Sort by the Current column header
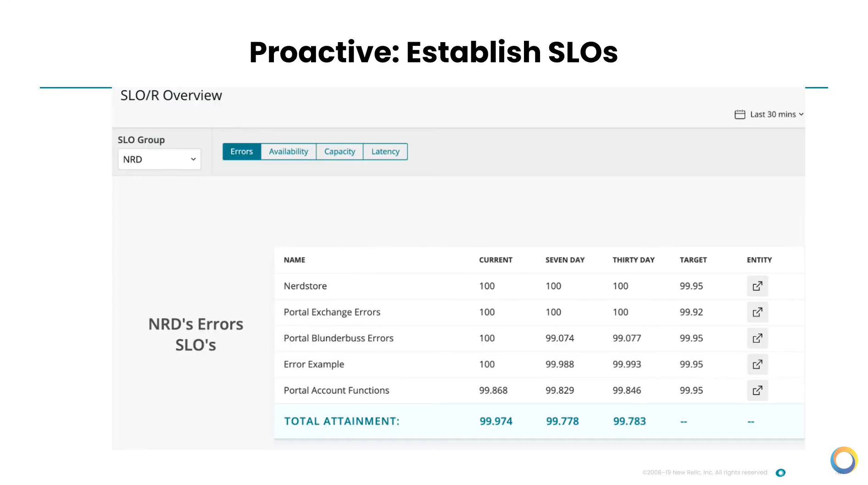This screenshot has width=868, height=485. click(496, 260)
